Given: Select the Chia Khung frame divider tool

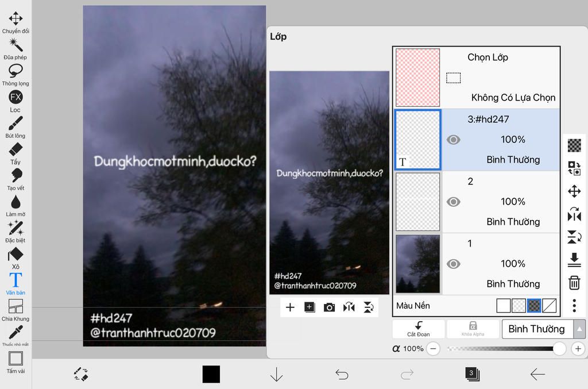Looking at the screenshot, I should (16, 310).
